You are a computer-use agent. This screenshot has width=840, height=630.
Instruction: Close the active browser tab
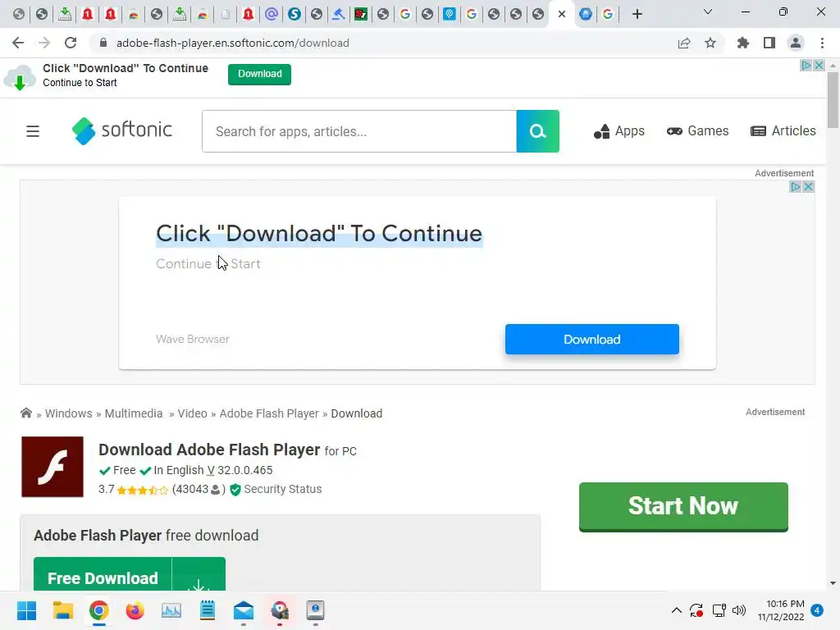561,14
